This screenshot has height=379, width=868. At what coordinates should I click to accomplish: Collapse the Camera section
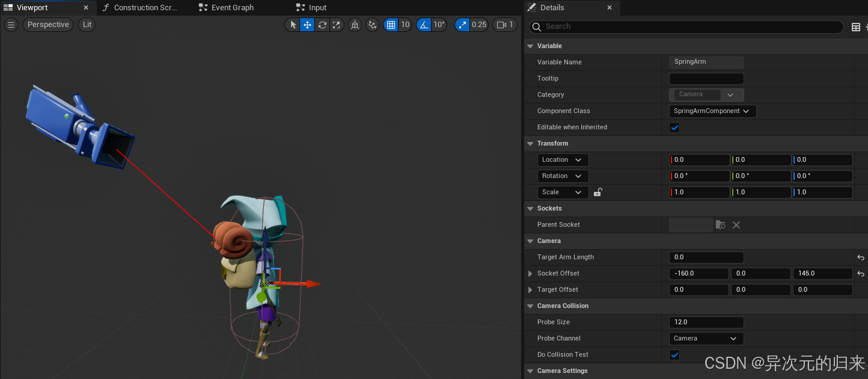pos(530,241)
